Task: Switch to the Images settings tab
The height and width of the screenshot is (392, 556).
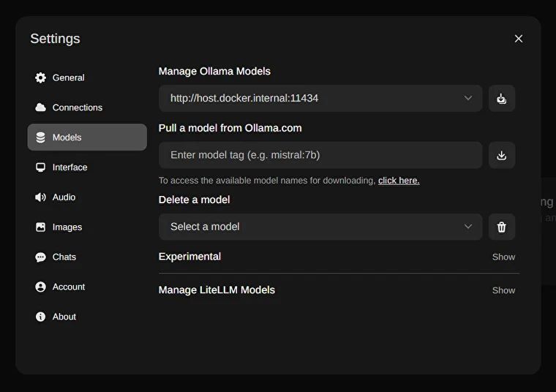Action: [x=67, y=227]
